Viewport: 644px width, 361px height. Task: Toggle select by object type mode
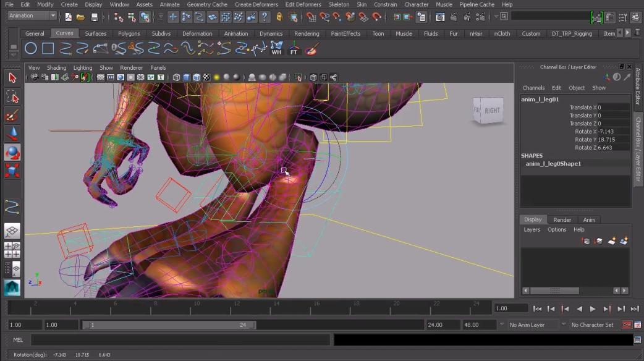132,17
